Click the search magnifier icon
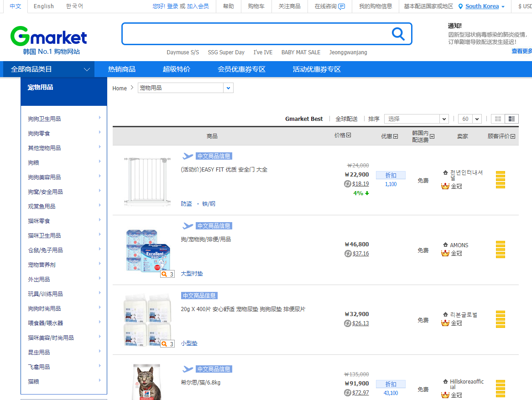 tap(398, 34)
